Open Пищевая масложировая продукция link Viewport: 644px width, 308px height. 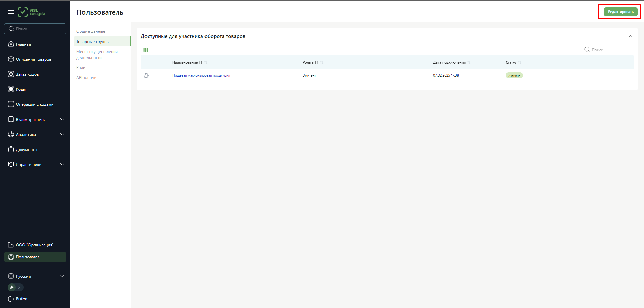coord(201,75)
